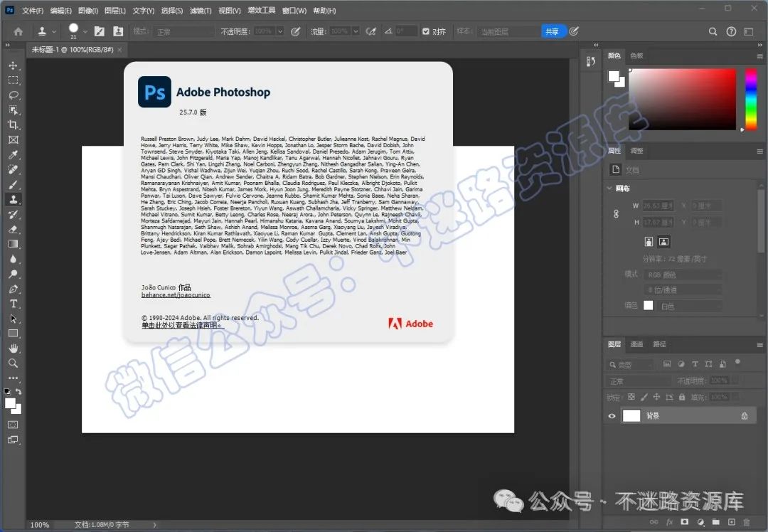Select the Move tool
The width and height of the screenshot is (768, 532).
point(14,65)
